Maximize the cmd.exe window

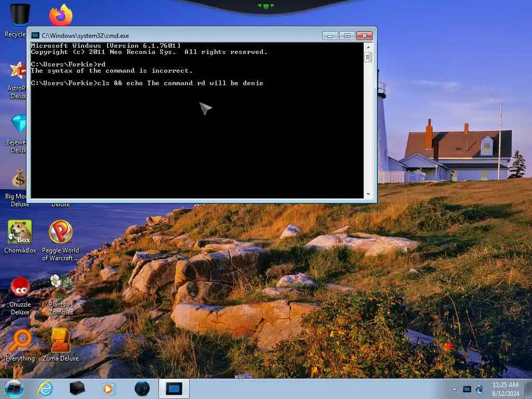pyautogui.click(x=347, y=36)
